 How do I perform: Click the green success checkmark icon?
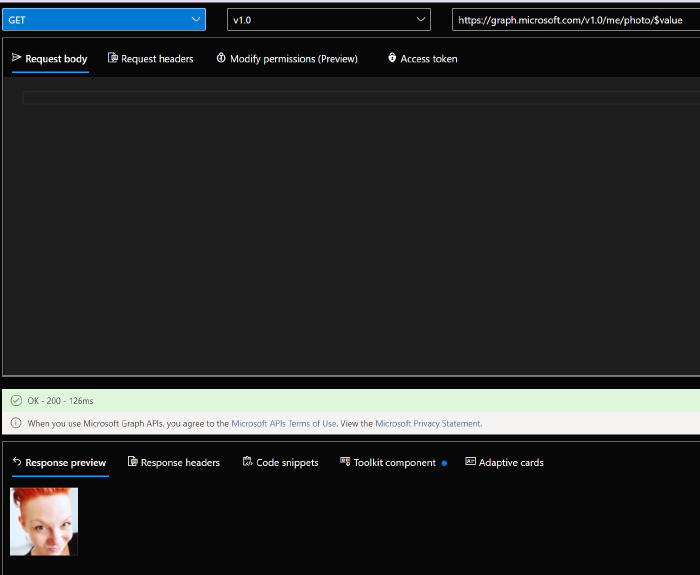(16, 401)
